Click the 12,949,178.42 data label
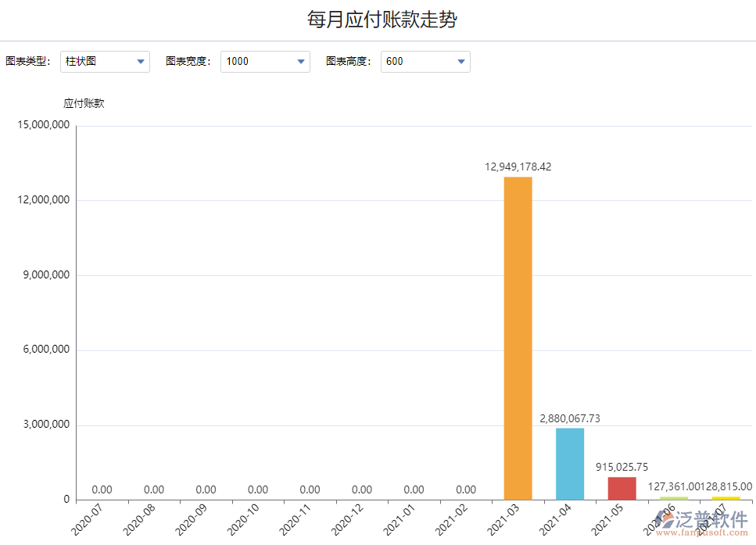 click(x=518, y=166)
